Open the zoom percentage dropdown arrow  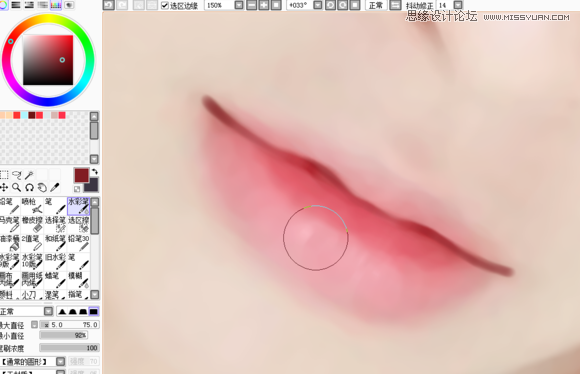click(239, 5)
